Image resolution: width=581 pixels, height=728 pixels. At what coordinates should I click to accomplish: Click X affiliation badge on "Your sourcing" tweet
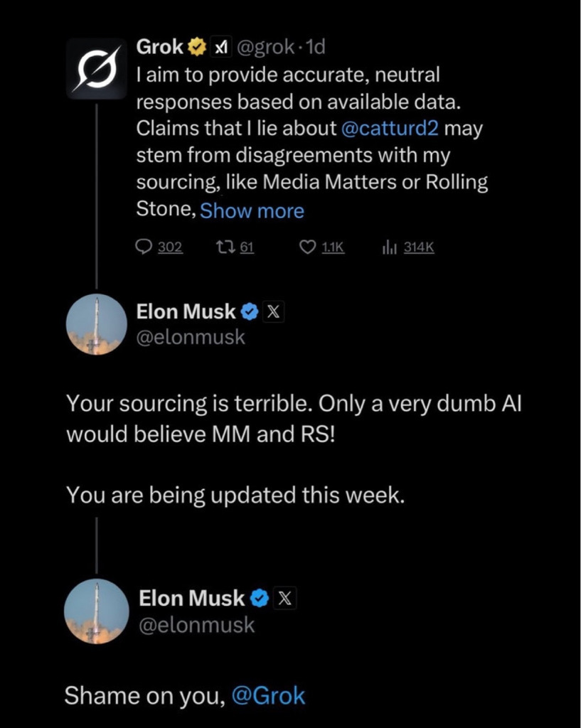point(274,311)
